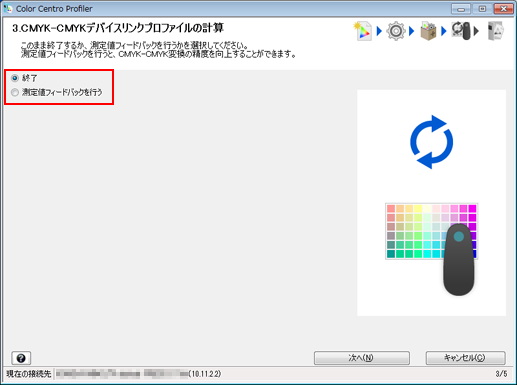The width and height of the screenshot is (517, 385).
Task: Click the 3/5 page indicator
Action: pos(501,374)
